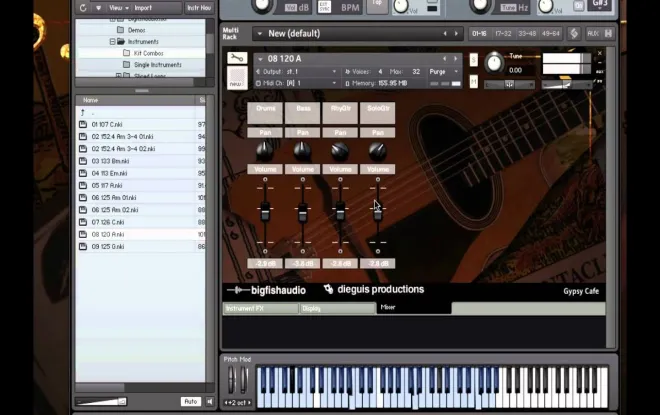Toggle the AUX channels display

(x=593, y=34)
